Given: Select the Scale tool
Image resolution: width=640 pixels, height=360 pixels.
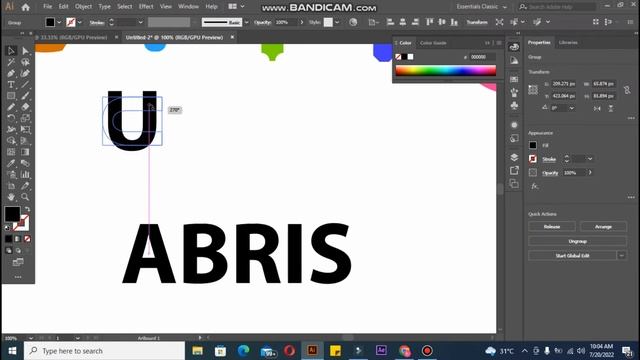Looking at the screenshot, I should pos(25,118).
